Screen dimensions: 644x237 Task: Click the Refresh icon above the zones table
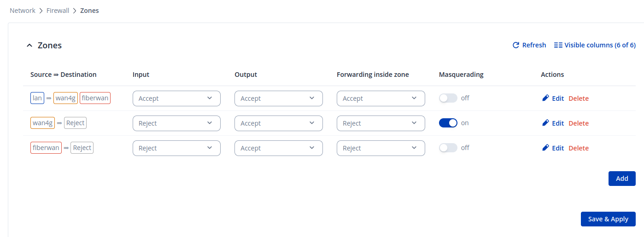coord(516,45)
